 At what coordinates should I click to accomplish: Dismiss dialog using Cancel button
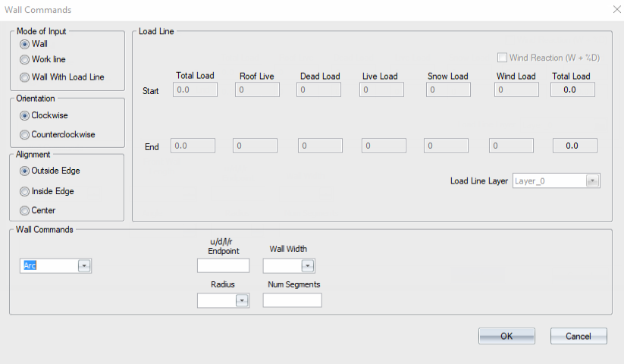pyautogui.click(x=579, y=336)
